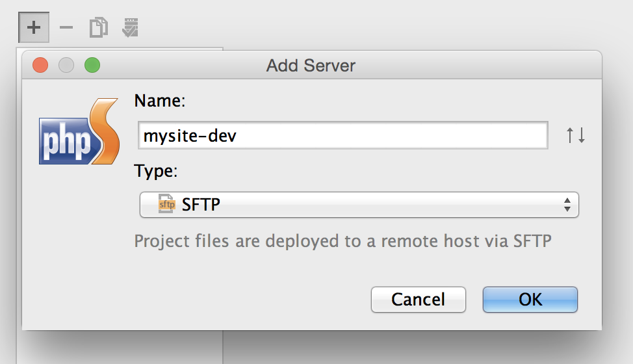This screenshot has height=364, width=633.
Task: Click the green zoom button of Add Server
Action: coord(92,65)
